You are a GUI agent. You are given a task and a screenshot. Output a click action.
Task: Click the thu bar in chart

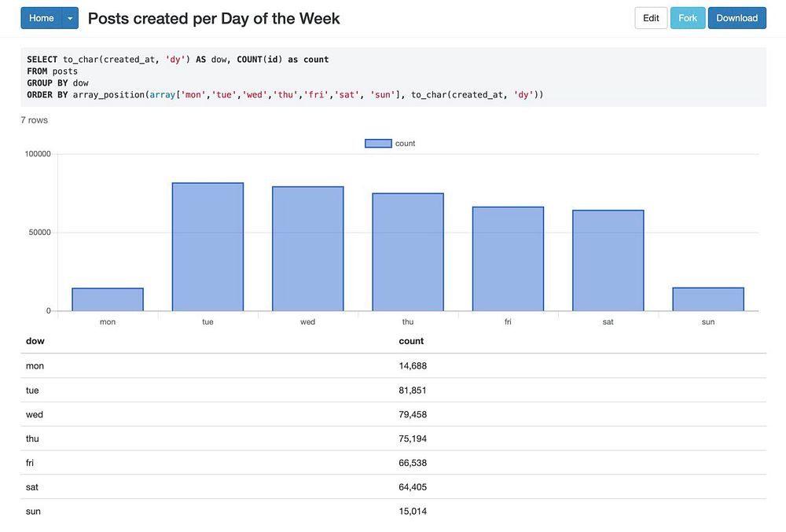click(408, 251)
